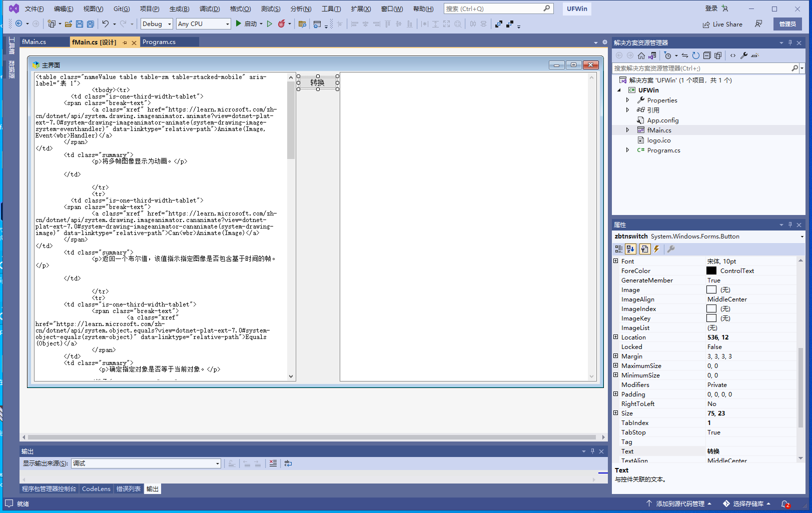Click the Home icon in Solution Explorer
812x513 pixels.
coord(641,55)
